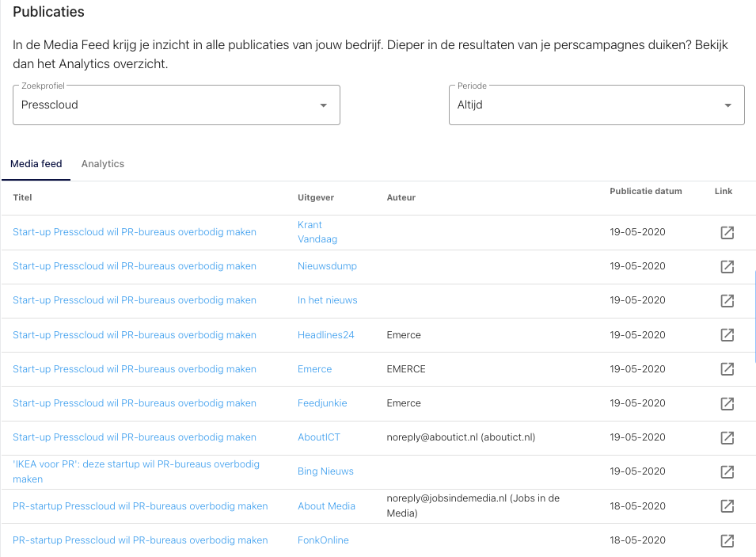This screenshot has width=756, height=557.
Task: Open external link icon in In het nieuws row
Action: point(726,300)
